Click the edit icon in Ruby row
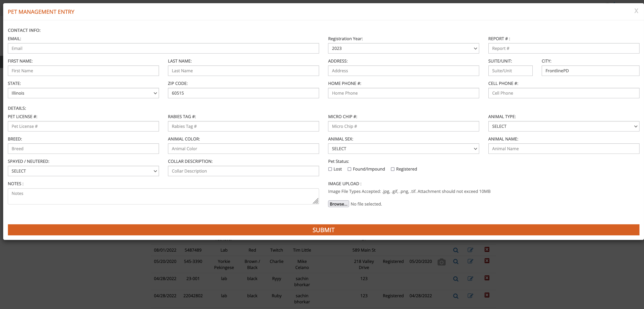 click(470, 296)
